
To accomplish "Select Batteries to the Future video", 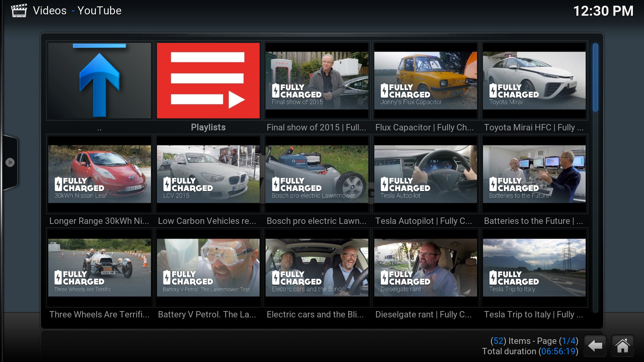I will (x=534, y=174).
